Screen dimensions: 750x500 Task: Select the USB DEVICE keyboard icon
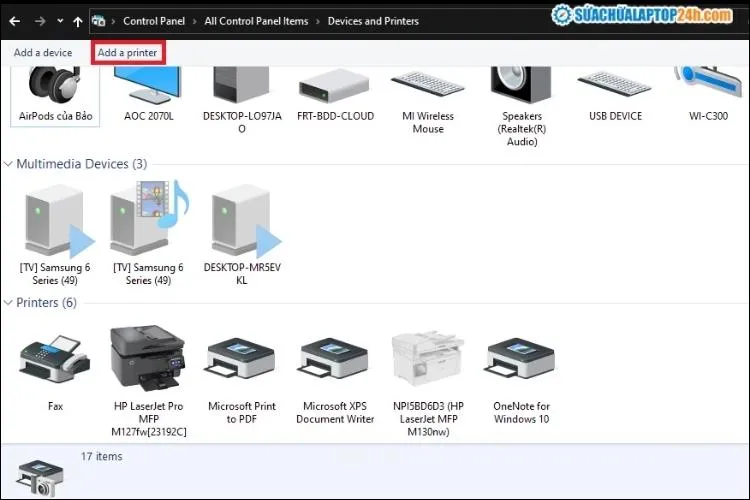pyautogui.click(x=615, y=84)
